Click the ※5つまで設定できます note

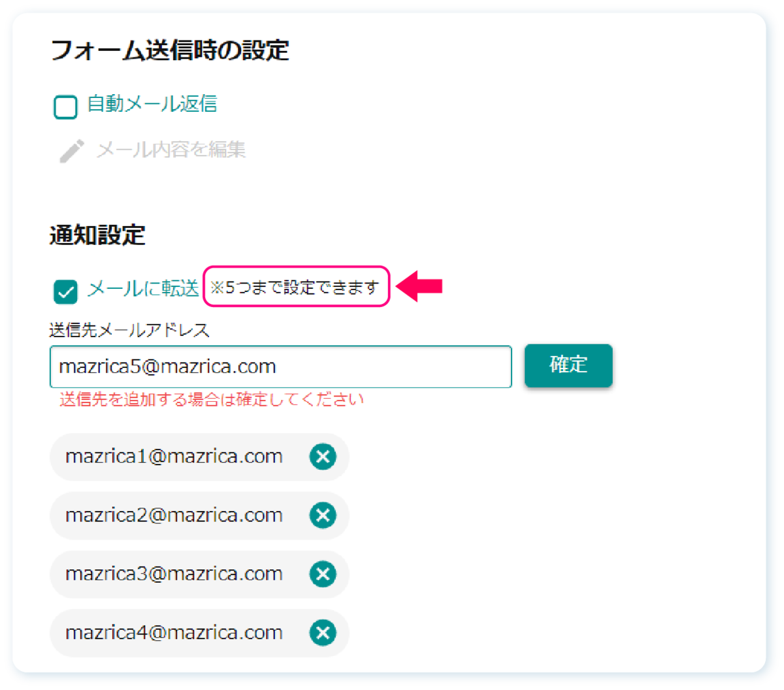click(x=295, y=287)
